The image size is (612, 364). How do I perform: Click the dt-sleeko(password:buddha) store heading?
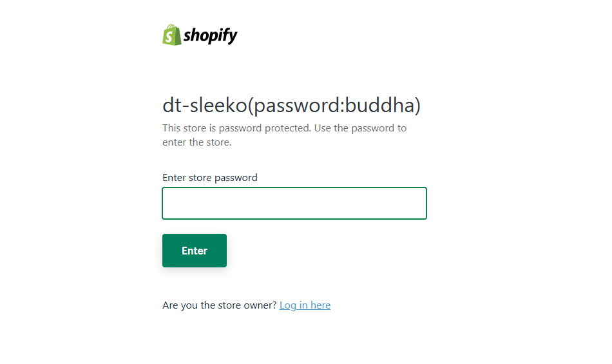pos(291,106)
